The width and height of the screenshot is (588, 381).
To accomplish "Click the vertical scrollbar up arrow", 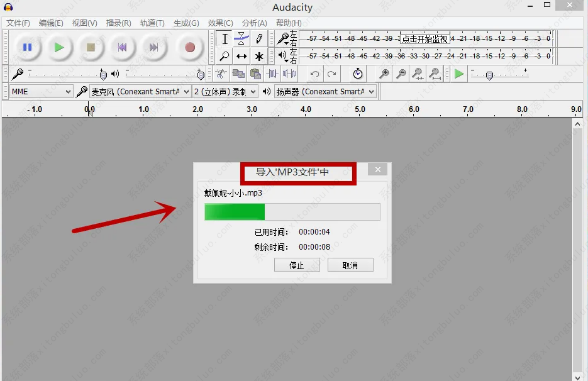I will pyautogui.click(x=577, y=124).
